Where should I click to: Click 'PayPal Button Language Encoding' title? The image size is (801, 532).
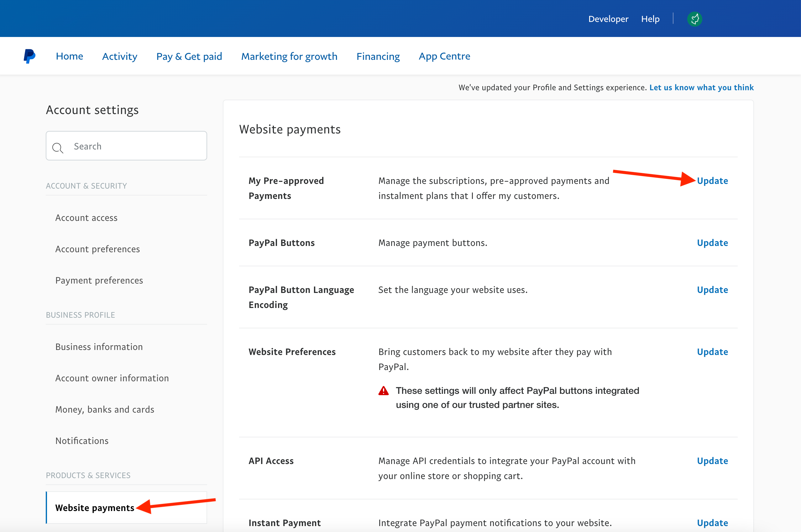click(301, 297)
